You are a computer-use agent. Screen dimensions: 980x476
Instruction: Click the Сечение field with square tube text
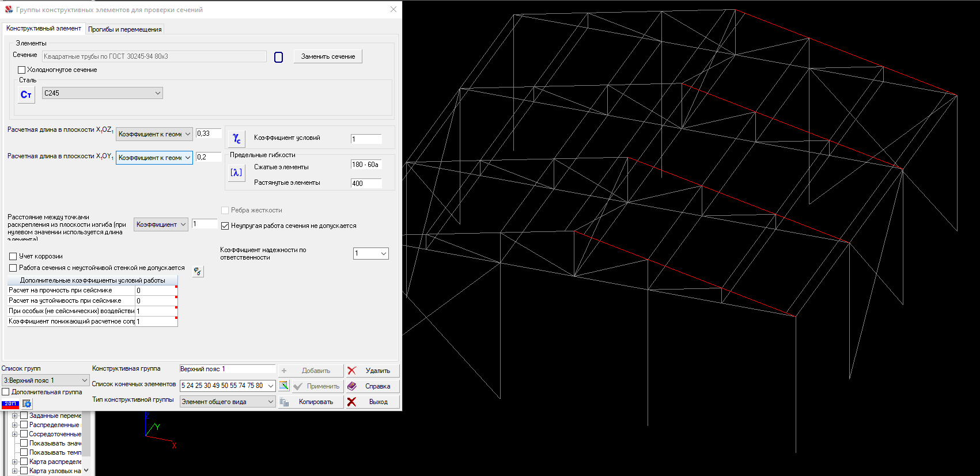(x=154, y=56)
